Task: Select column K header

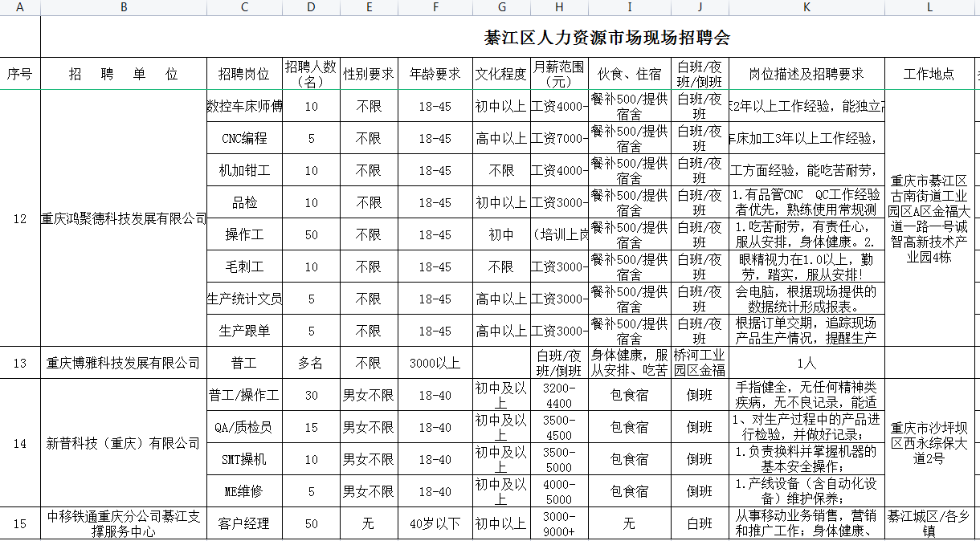Action: click(x=806, y=7)
